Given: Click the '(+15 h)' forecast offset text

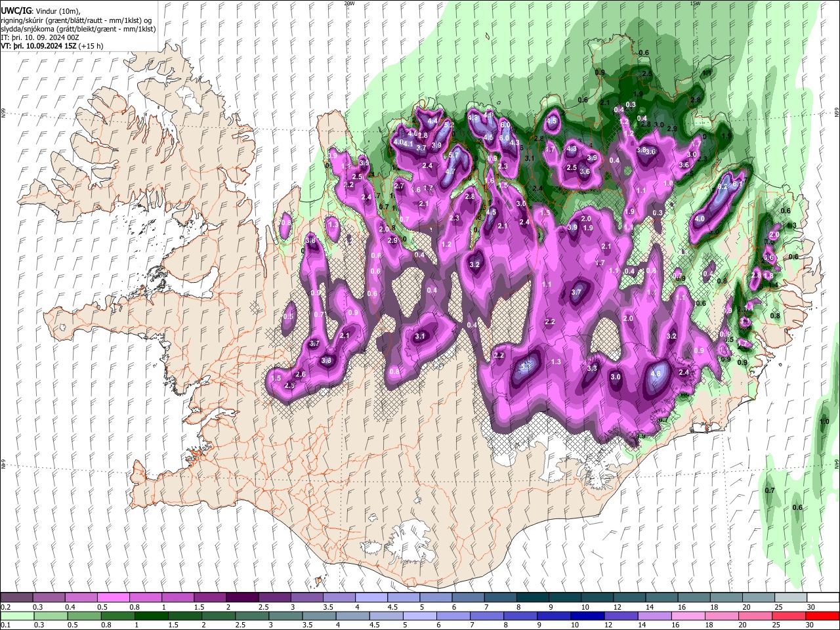Looking at the screenshot, I should (91, 47).
